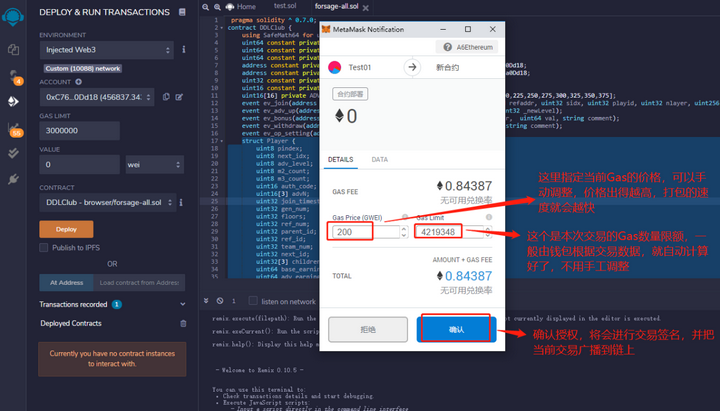Screen dimensions: 720x411
Task: Click Custom (10088) network label
Action: [83, 68]
